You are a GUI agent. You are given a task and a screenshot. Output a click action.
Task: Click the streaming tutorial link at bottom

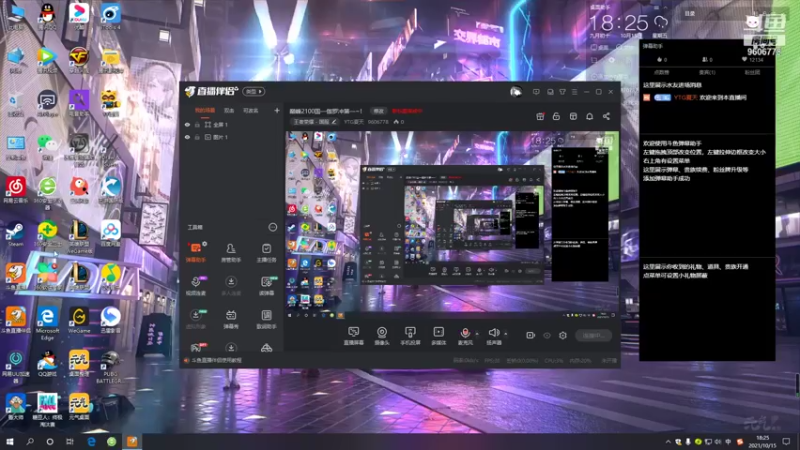216,360
